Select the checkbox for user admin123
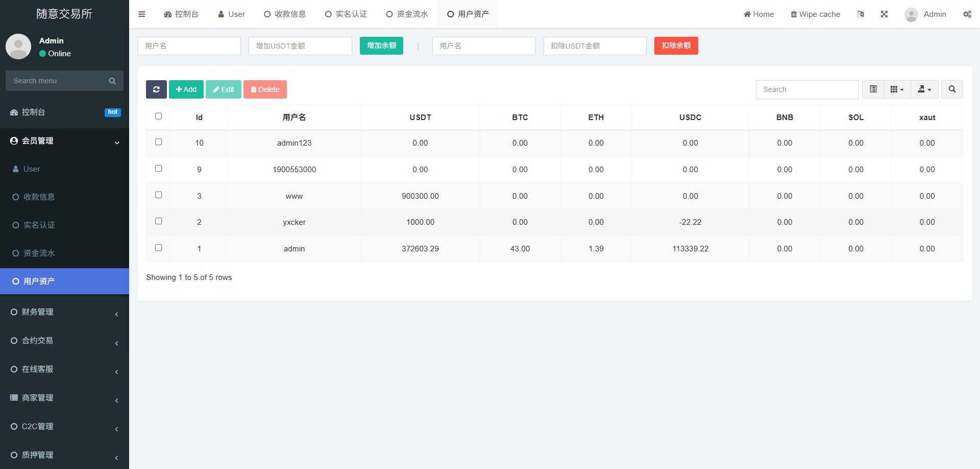The height and width of the screenshot is (469, 980). [x=158, y=142]
